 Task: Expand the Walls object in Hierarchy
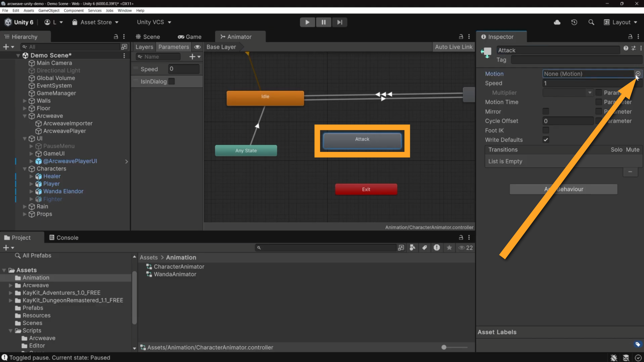pyautogui.click(x=24, y=101)
